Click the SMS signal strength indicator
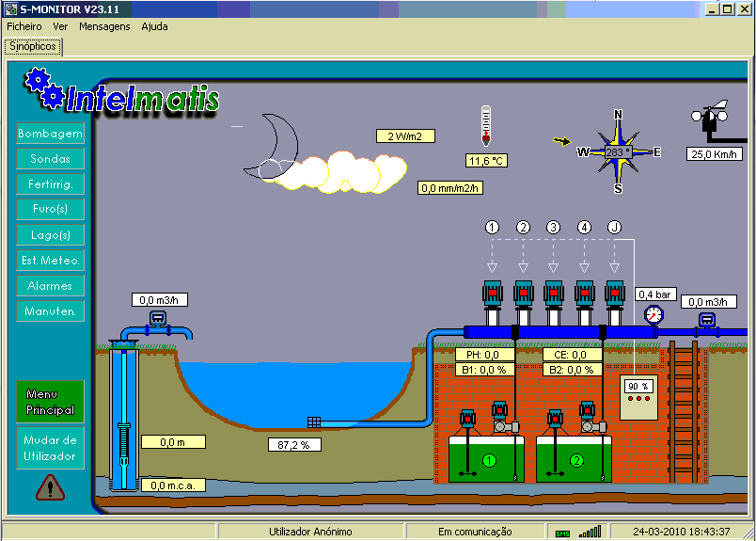 (578, 532)
